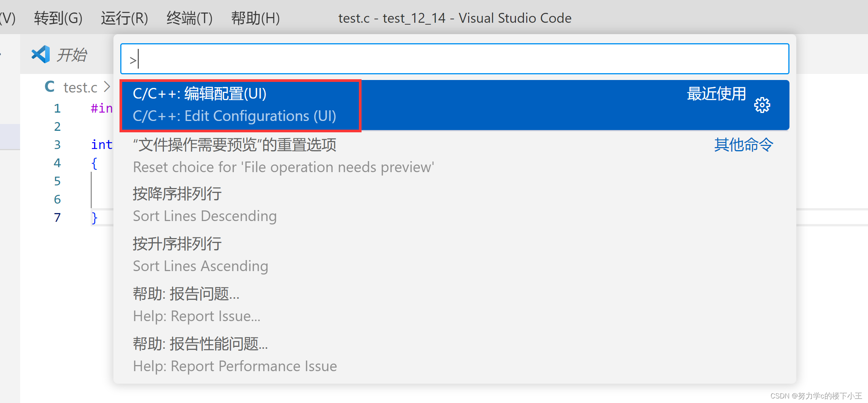
Task: Click line number 3 in the editor gutter
Action: tap(57, 144)
